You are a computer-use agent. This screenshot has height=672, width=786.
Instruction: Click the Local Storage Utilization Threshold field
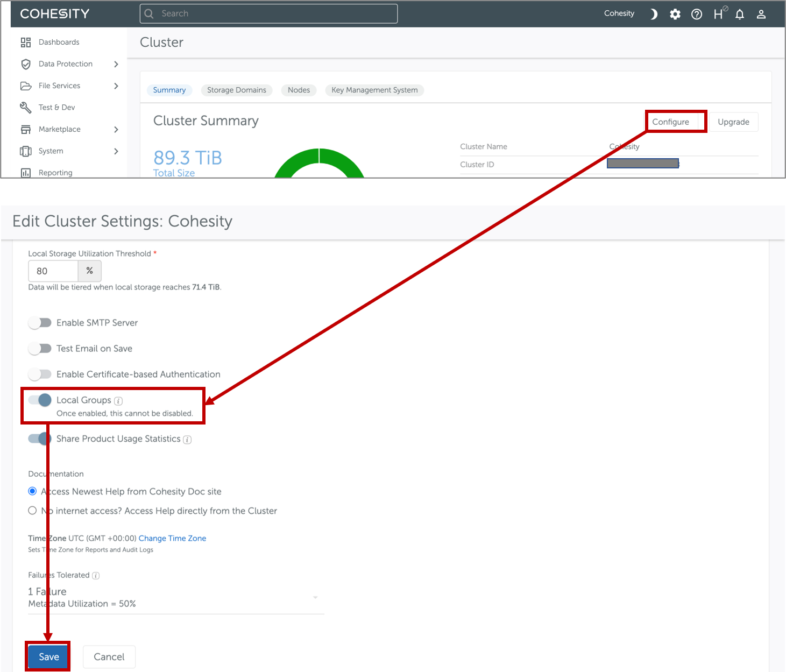pos(53,271)
